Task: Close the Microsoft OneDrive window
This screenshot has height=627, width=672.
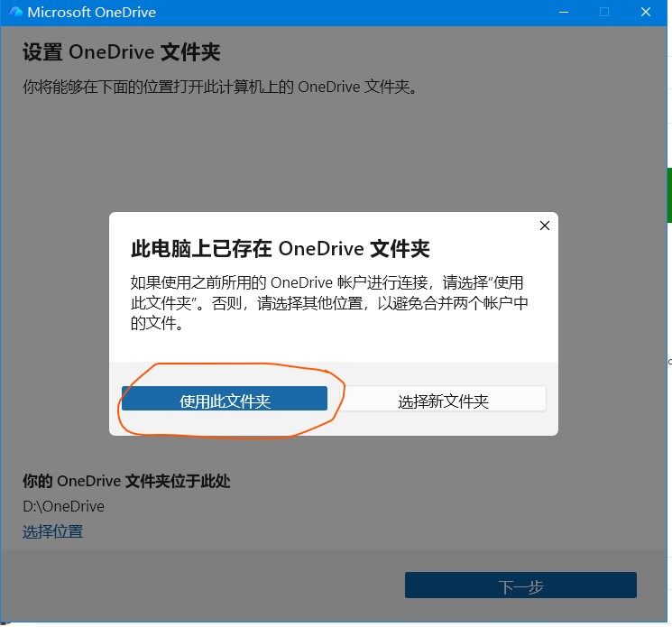Action: pos(646,12)
